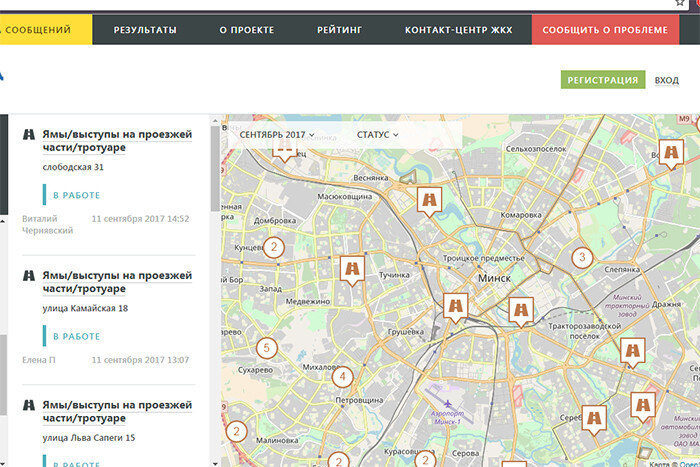The width and height of the screenshot is (700, 467).
Task: Click the list scrollbar up arrow
Action: pos(215,120)
